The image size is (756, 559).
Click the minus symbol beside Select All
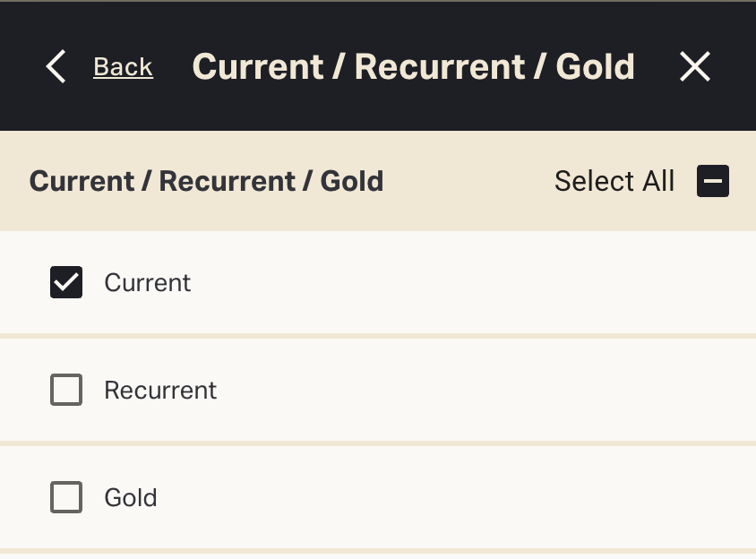(x=713, y=182)
